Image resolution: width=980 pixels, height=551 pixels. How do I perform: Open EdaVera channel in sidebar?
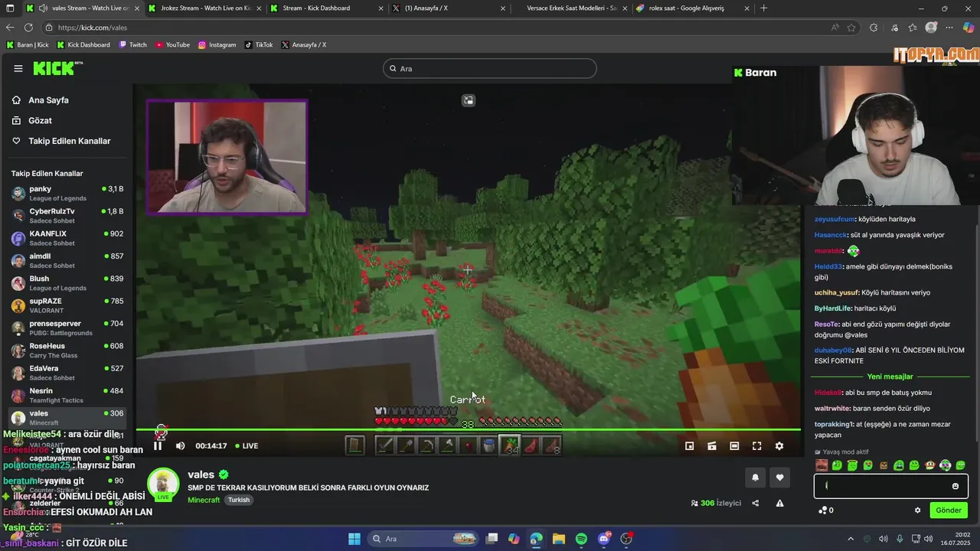point(67,373)
